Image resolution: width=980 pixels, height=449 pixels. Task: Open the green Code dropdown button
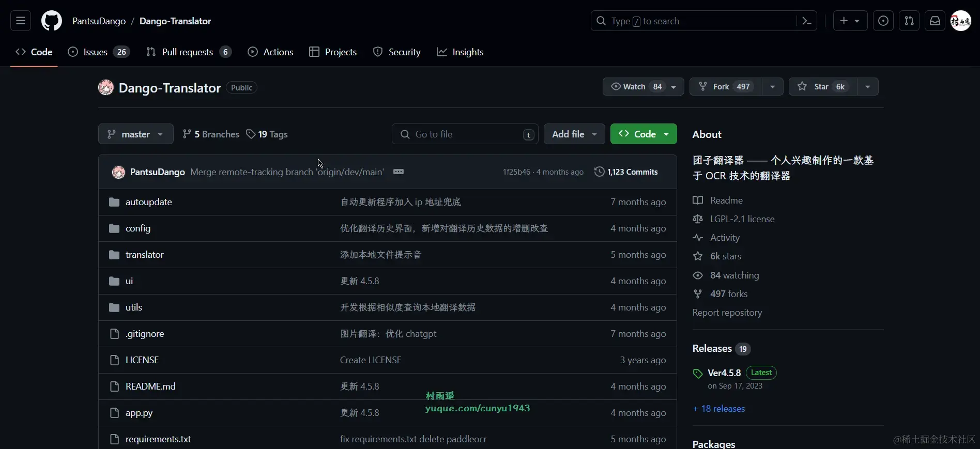pyautogui.click(x=644, y=134)
